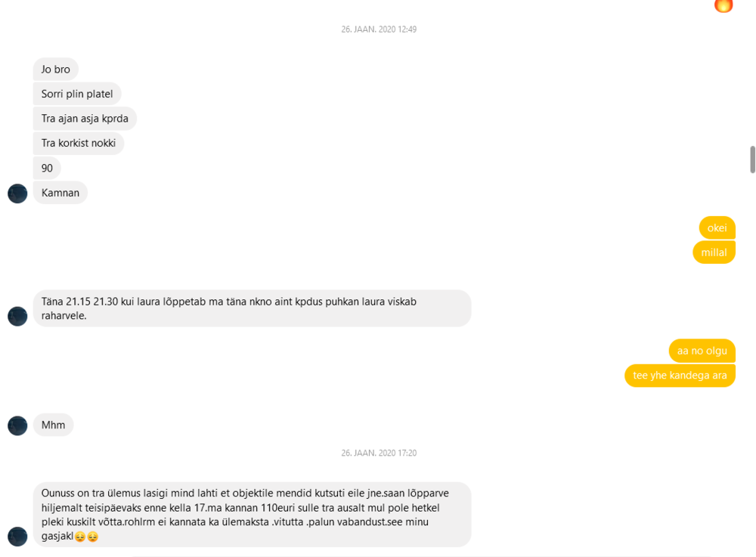756x557 pixels.
Task: Click the vertical scrollbar thumb
Action: point(752,159)
